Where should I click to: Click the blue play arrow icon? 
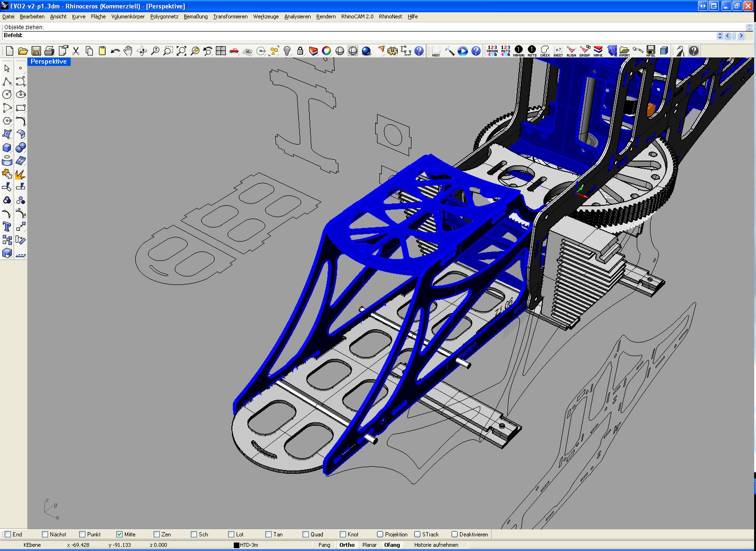click(x=462, y=51)
